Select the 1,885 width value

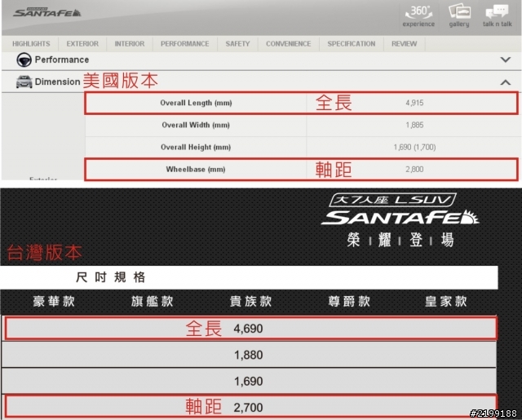point(414,125)
